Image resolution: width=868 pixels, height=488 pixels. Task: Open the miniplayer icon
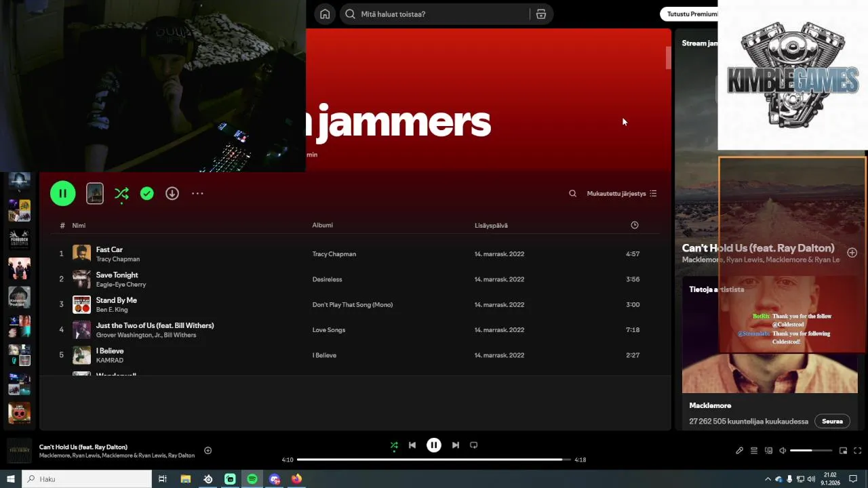843,451
